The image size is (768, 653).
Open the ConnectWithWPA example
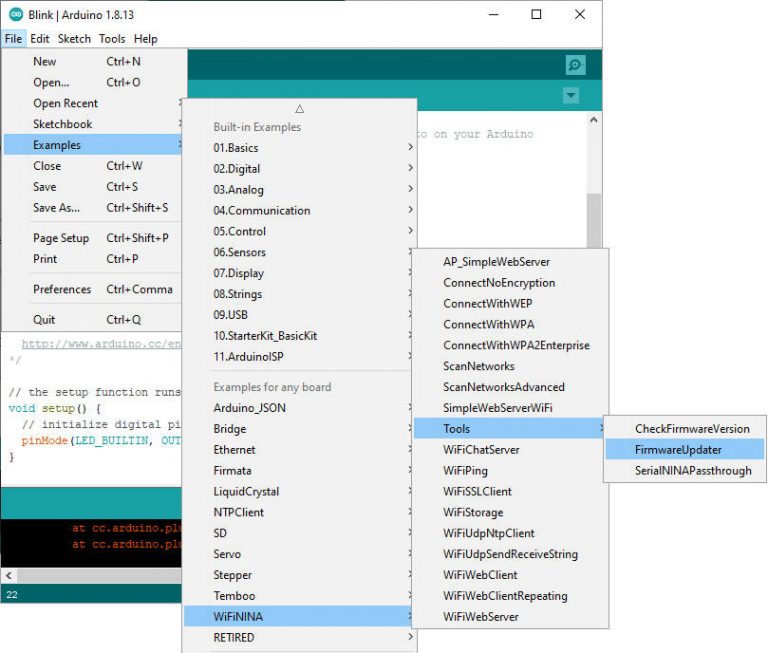click(x=510, y=325)
